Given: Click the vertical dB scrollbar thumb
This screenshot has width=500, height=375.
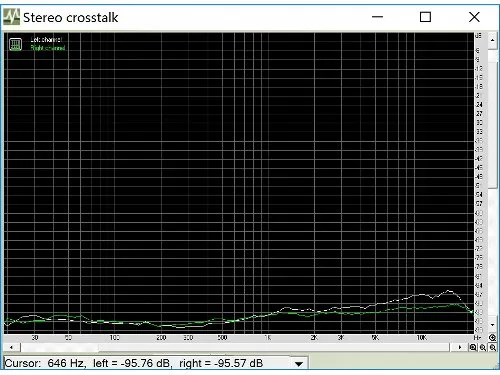Looking at the screenshot, I should (x=493, y=119).
